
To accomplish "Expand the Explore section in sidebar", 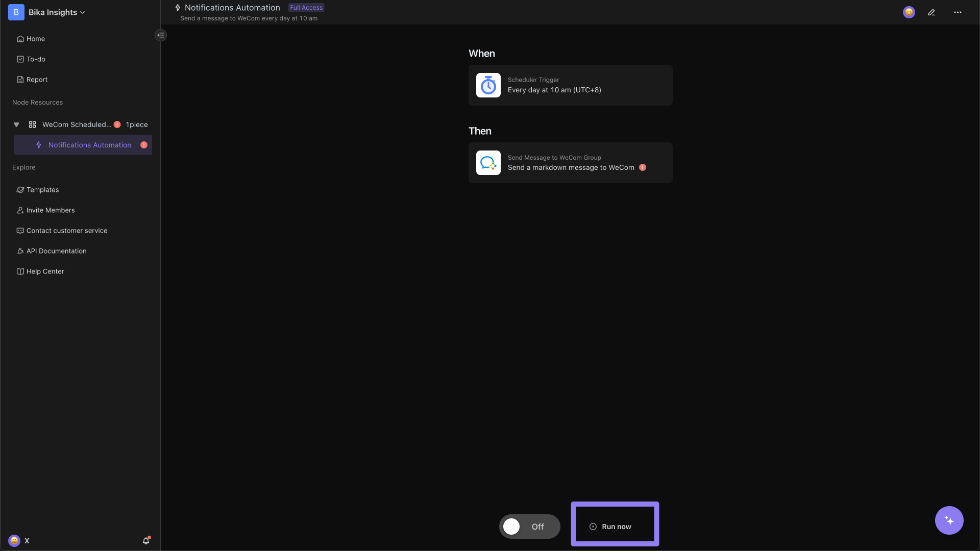I will click(x=23, y=167).
